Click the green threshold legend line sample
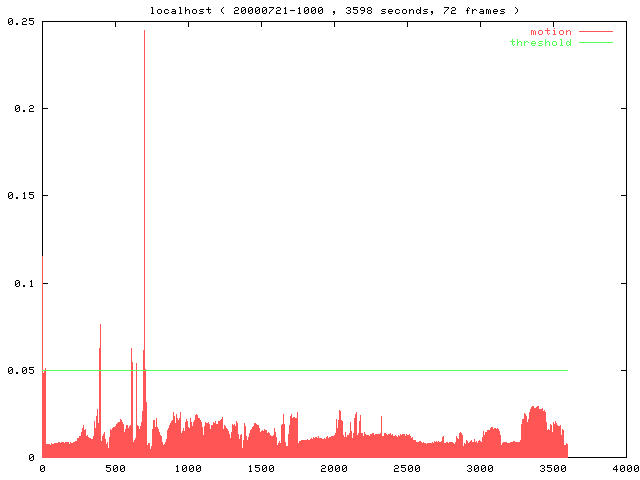The height and width of the screenshot is (480, 640). tap(595, 43)
